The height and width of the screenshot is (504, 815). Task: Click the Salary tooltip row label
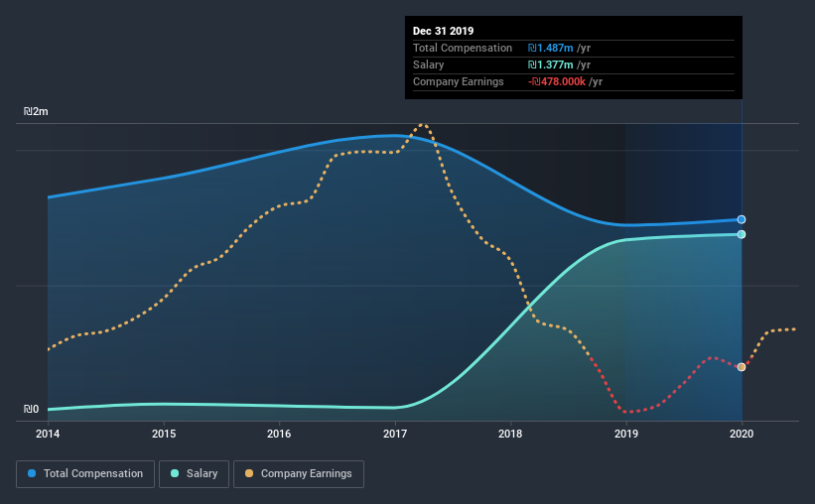pyautogui.click(x=428, y=64)
